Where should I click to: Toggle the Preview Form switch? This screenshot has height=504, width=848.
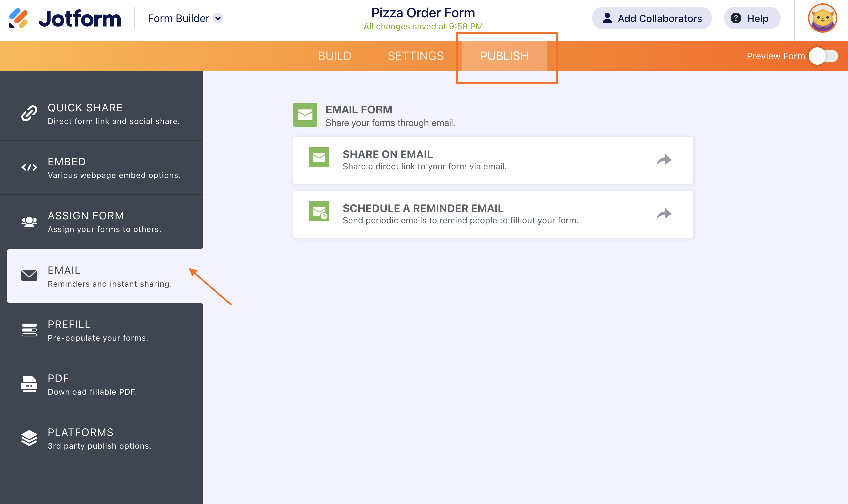823,56
